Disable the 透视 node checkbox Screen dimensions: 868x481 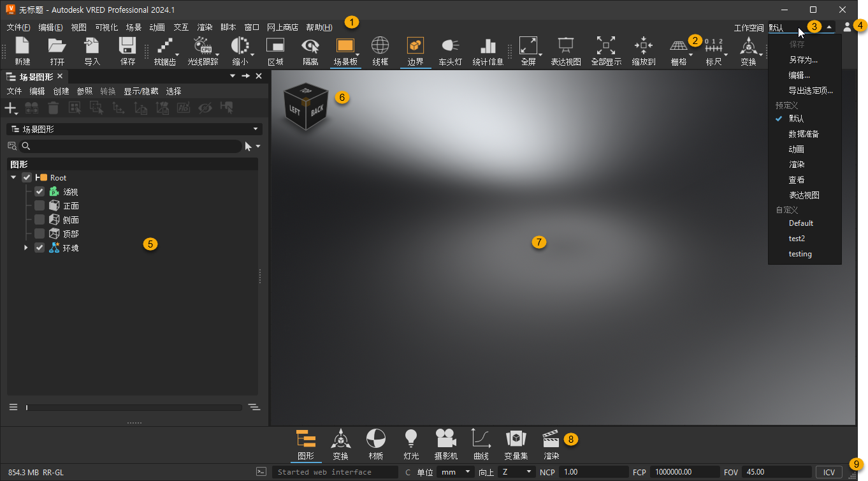[40, 191]
